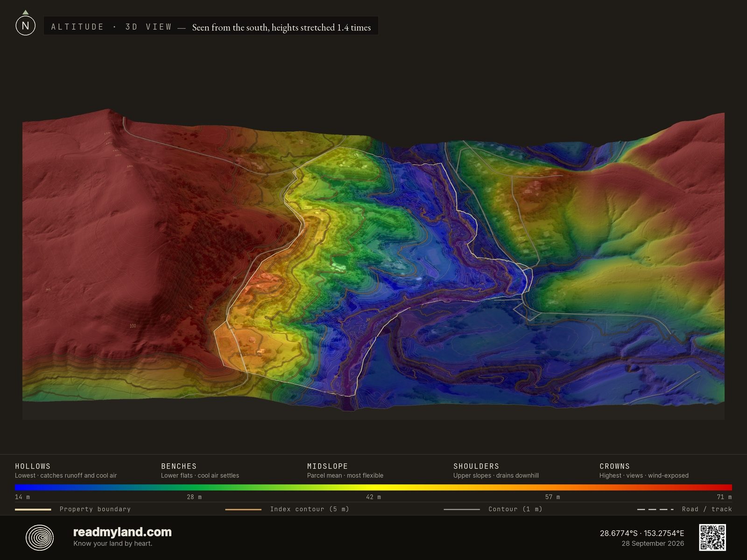Select the BENCHES heading
The width and height of the screenshot is (747, 560).
click(x=179, y=466)
